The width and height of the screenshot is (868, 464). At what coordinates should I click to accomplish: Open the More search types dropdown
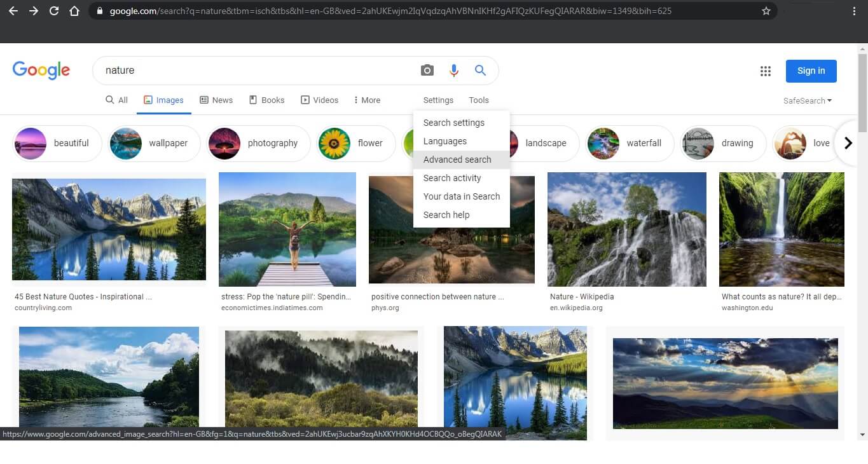point(367,100)
